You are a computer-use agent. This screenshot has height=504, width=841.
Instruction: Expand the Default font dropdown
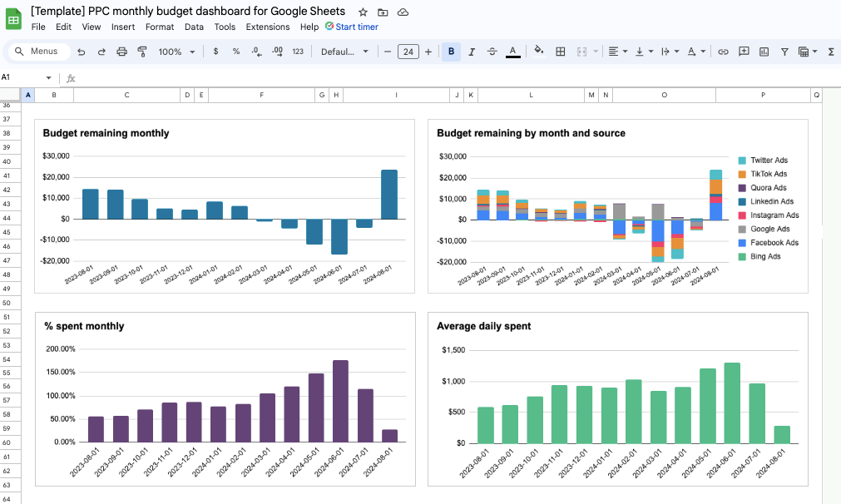[344, 52]
